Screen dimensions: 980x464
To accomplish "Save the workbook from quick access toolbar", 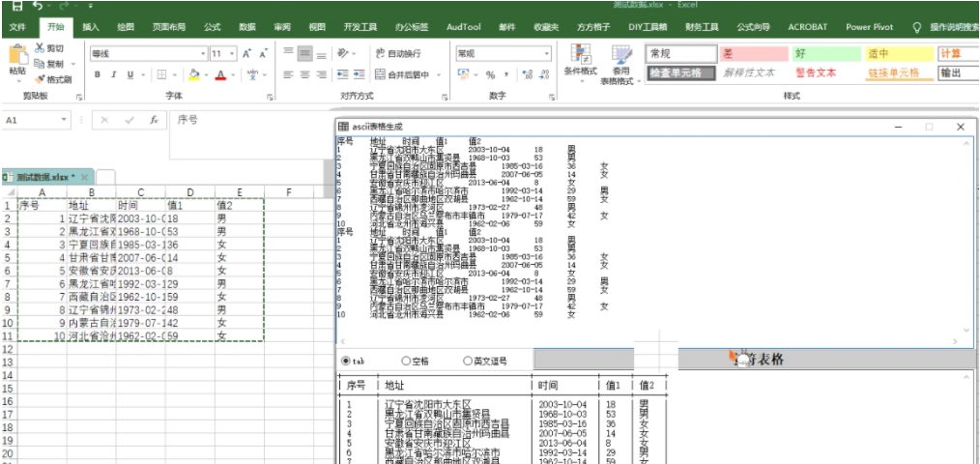I will pyautogui.click(x=17, y=6).
